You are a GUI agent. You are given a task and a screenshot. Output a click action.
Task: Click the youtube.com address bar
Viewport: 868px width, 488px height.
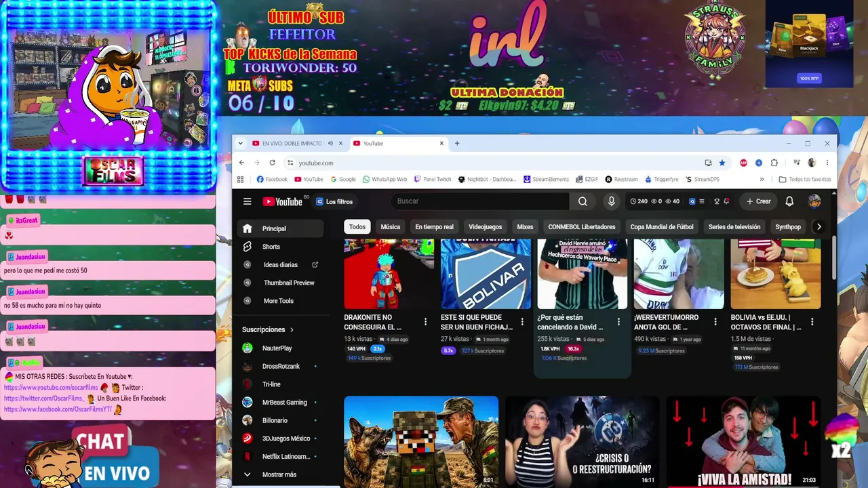(498, 163)
